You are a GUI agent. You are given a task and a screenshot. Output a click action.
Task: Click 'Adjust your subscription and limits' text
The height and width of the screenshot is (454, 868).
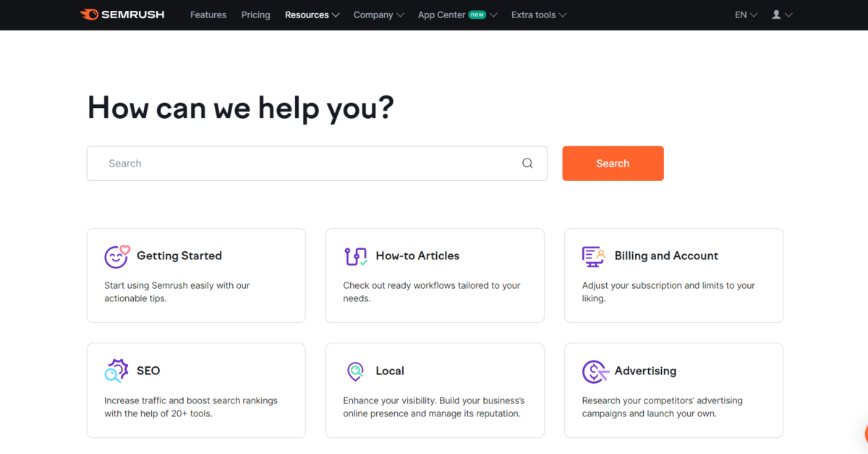coord(668,292)
